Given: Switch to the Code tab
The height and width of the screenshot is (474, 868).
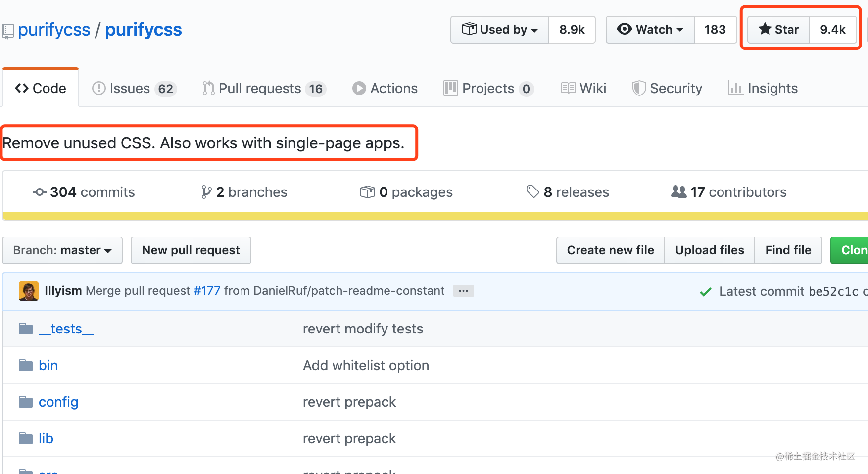Looking at the screenshot, I should (x=41, y=88).
